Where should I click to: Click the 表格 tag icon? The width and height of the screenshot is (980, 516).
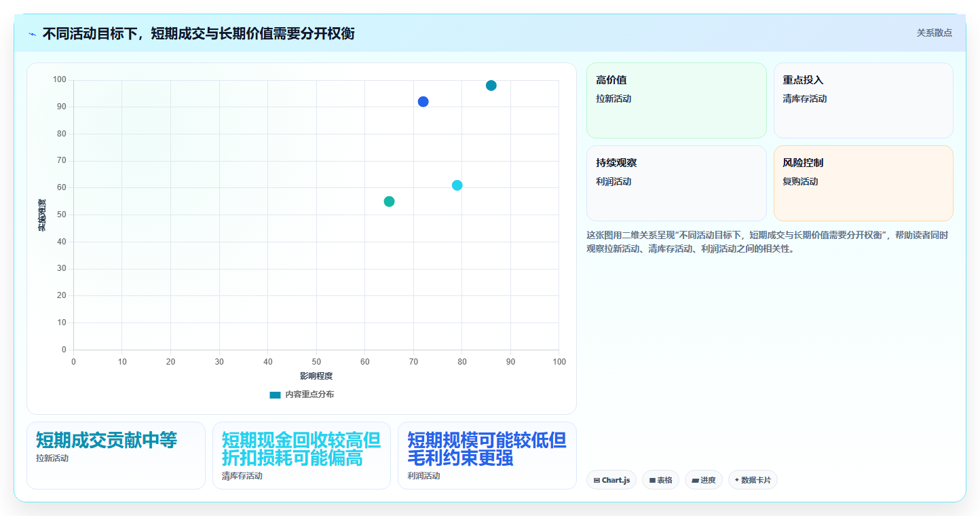pyautogui.click(x=652, y=480)
